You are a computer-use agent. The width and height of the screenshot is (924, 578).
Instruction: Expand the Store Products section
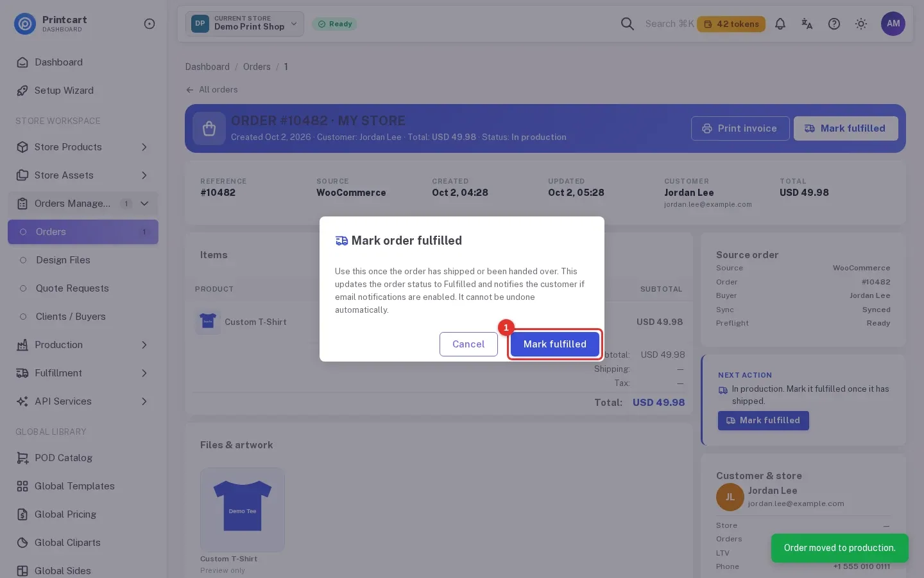coord(83,147)
